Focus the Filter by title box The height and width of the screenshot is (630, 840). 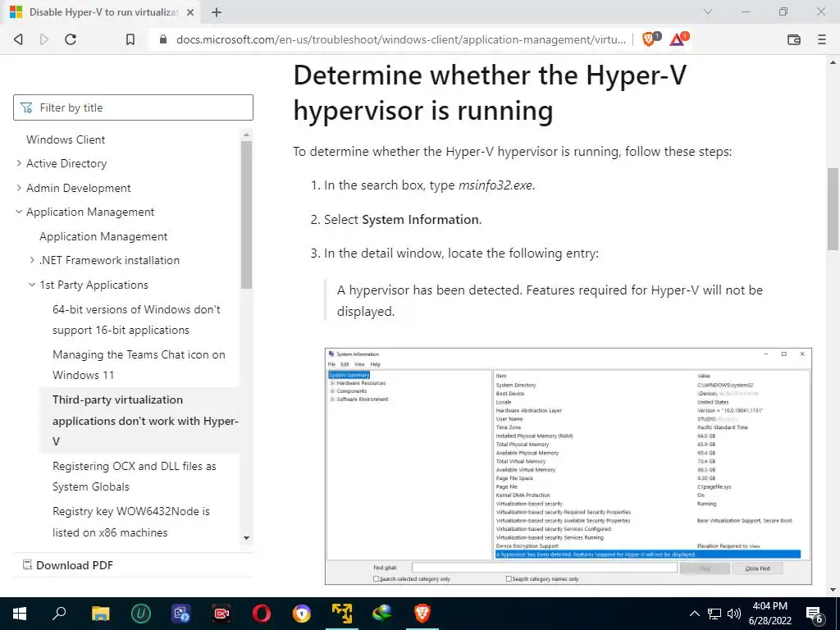[x=133, y=107]
